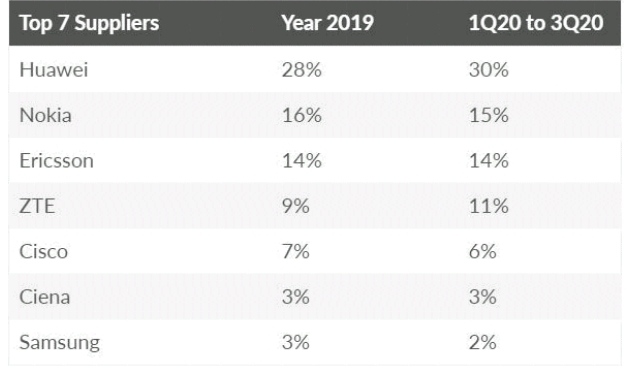Select the Cisco supplier name
Viewport: 628px width, 373px height.
(x=44, y=252)
